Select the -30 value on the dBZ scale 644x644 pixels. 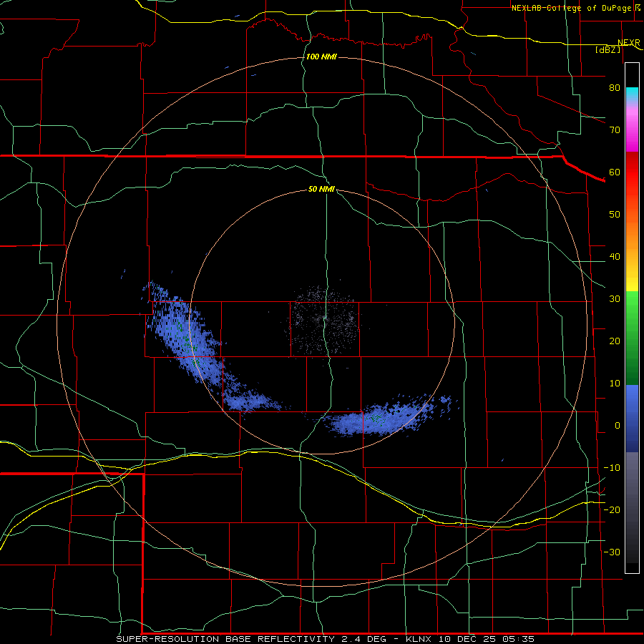(612, 552)
